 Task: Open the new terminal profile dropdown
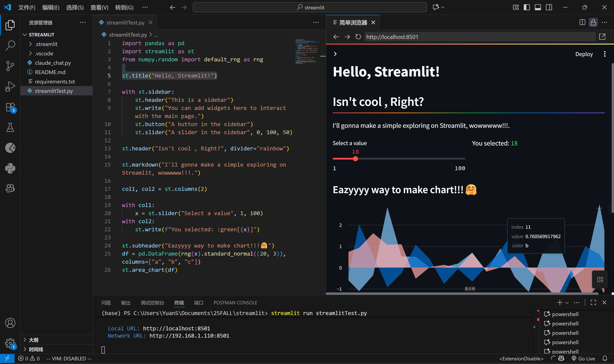tap(567, 302)
